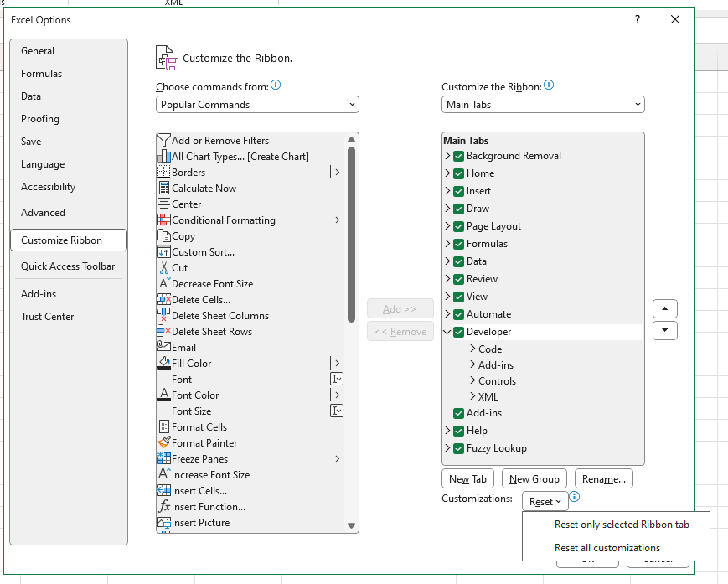728x584 pixels.
Task: Select the Custom Sort command icon
Action: (164, 251)
